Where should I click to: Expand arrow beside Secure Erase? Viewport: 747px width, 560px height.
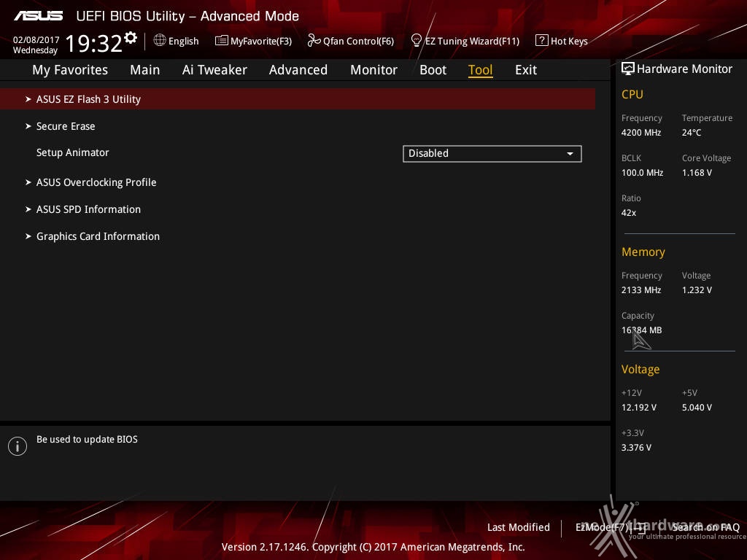(28, 126)
